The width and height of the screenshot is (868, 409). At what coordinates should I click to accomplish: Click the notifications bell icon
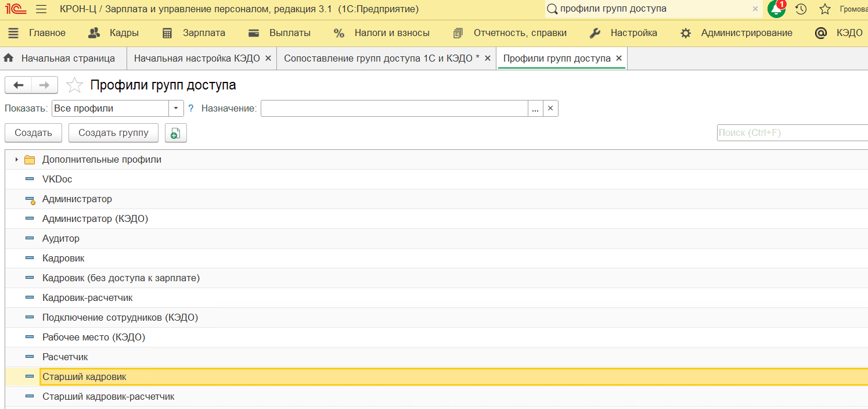coord(776,9)
